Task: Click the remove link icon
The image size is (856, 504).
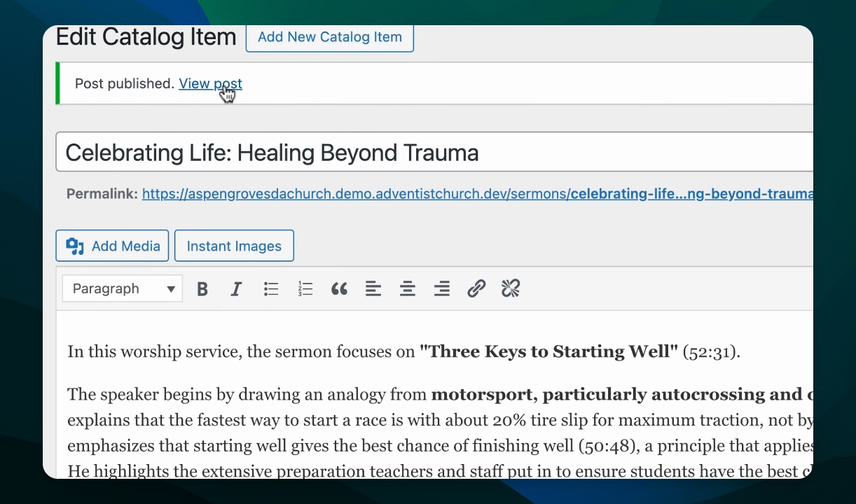Action: click(x=511, y=288)
